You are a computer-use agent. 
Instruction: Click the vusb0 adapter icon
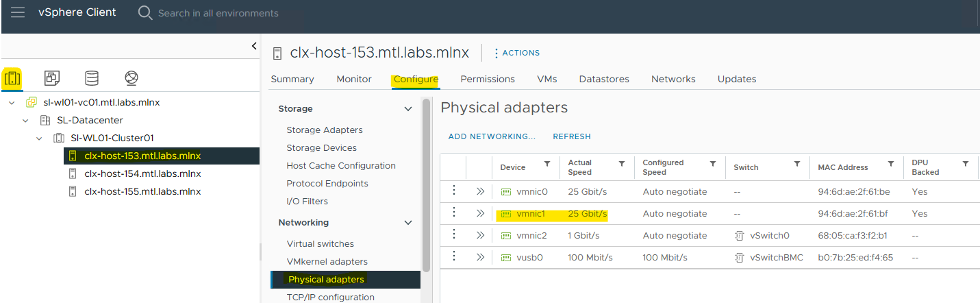[506, 258]
